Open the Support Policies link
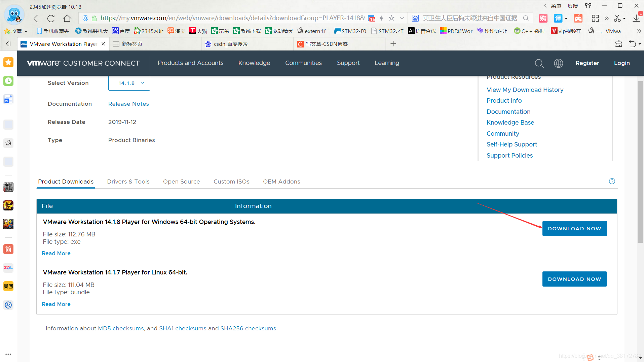644x362 pixels. tap(509, 155)
